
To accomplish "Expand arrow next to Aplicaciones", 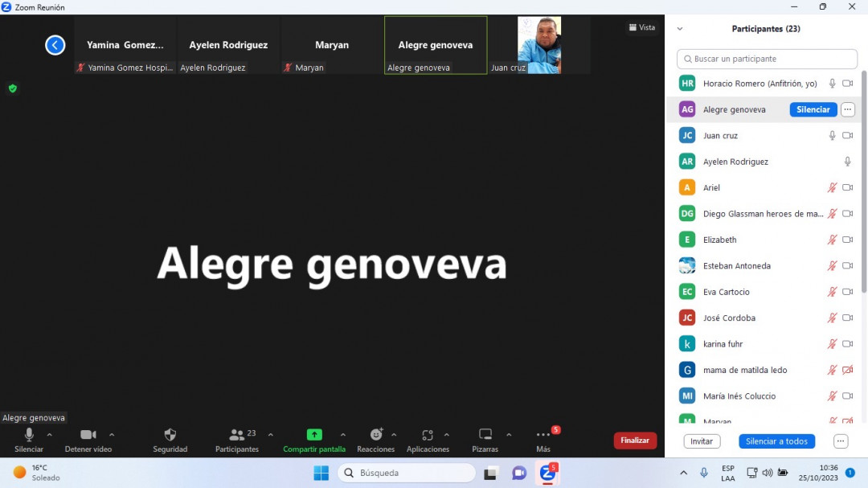I will [x=447, y=436].
